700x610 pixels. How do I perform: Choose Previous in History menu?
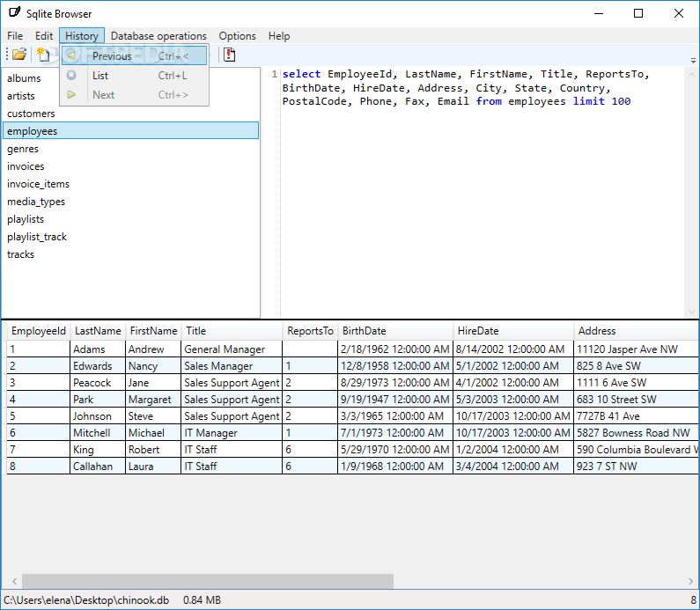click(134, 55)
